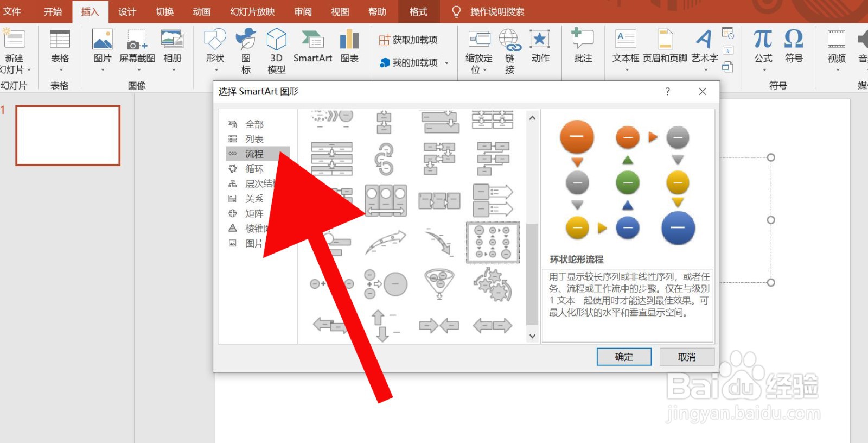Click SmartArt gallery scroll-up arrow

[532, 118]
